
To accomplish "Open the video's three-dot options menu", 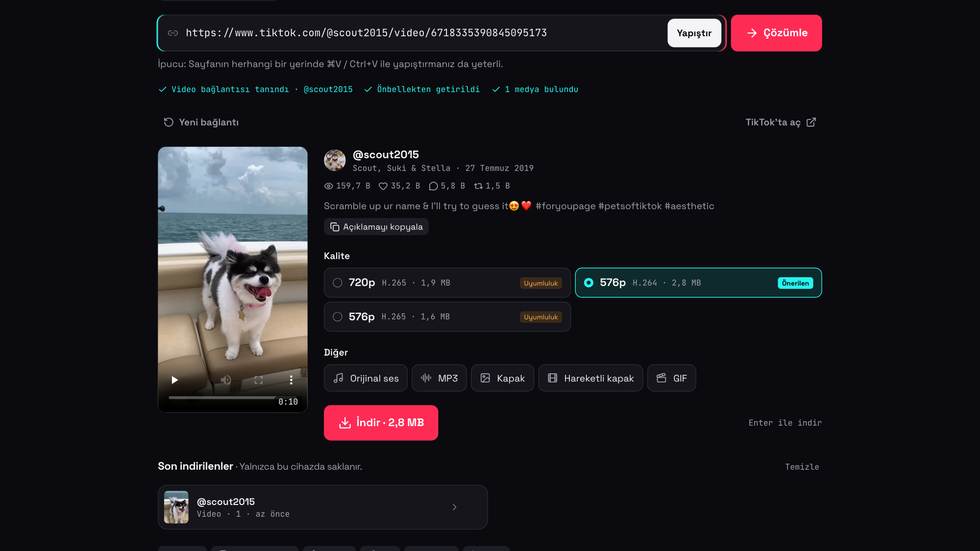I will (291, 380).
